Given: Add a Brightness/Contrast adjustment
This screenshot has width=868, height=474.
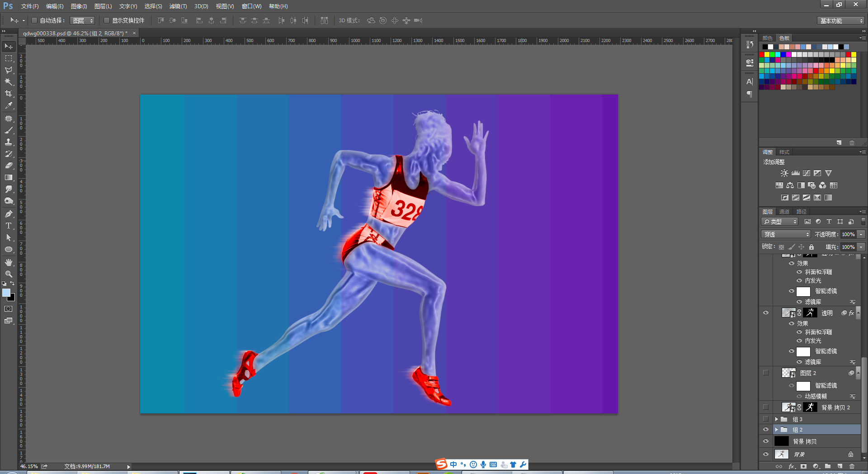Looking at the screenshot, I should point(784,173).
